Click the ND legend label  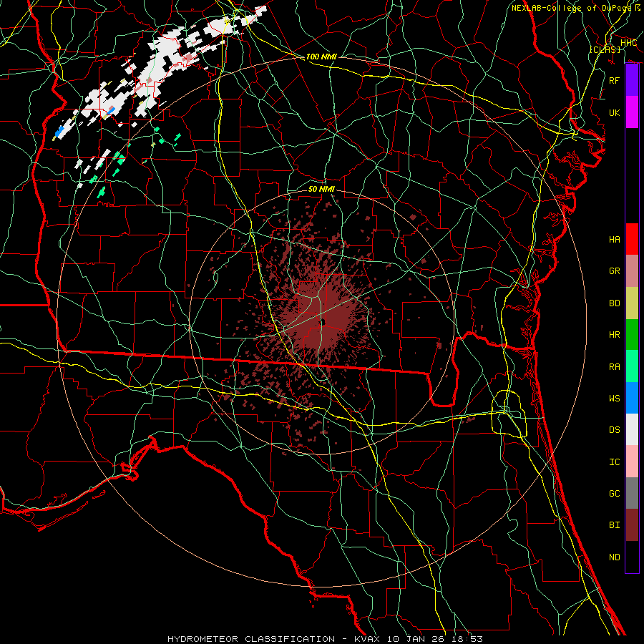pyautogui.click(x=615, y=557)
